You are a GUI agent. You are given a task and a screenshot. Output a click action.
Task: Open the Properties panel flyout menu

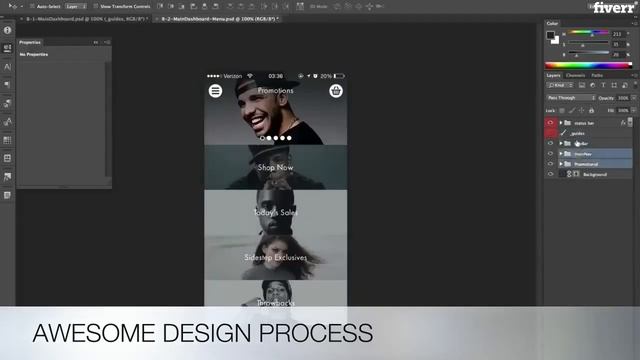[107, 42]
